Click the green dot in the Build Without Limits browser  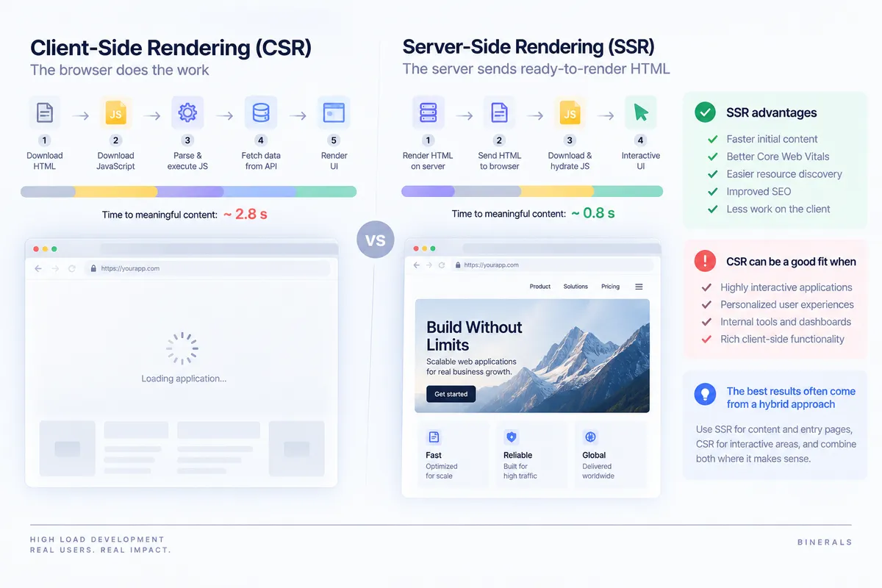(433, 248)
